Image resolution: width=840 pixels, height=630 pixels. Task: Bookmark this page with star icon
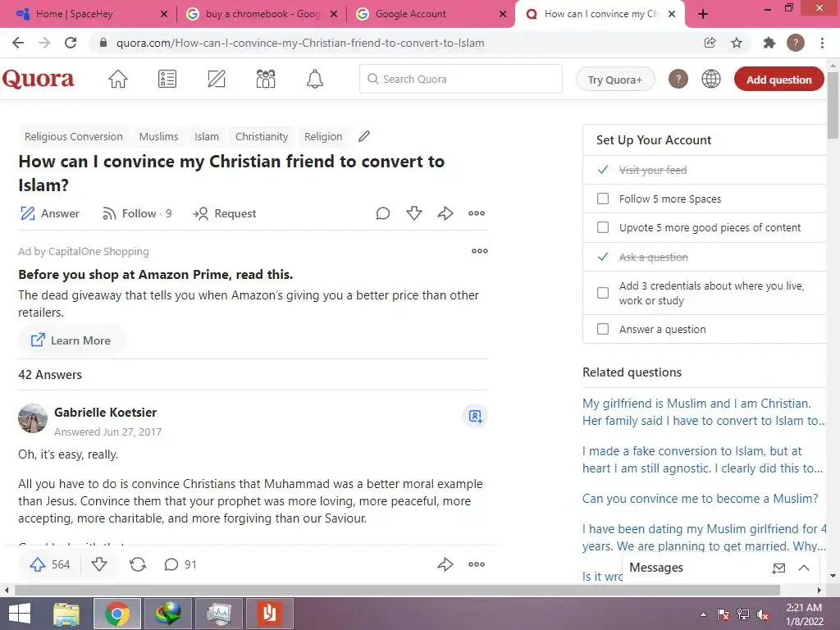coord(737,43)
